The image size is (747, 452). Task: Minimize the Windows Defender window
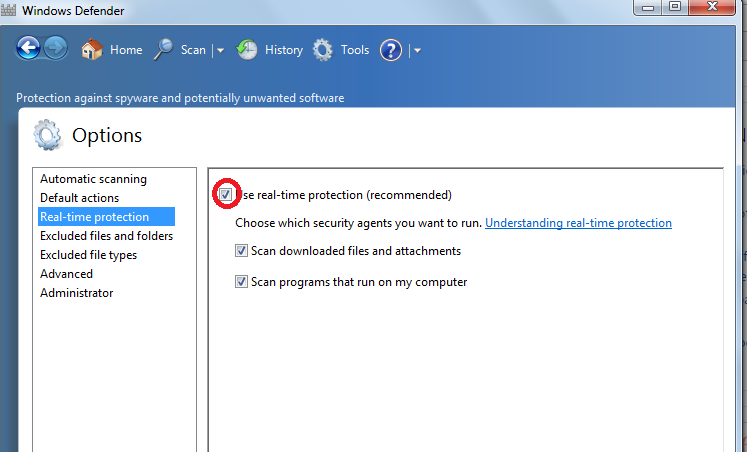point(648,7)
